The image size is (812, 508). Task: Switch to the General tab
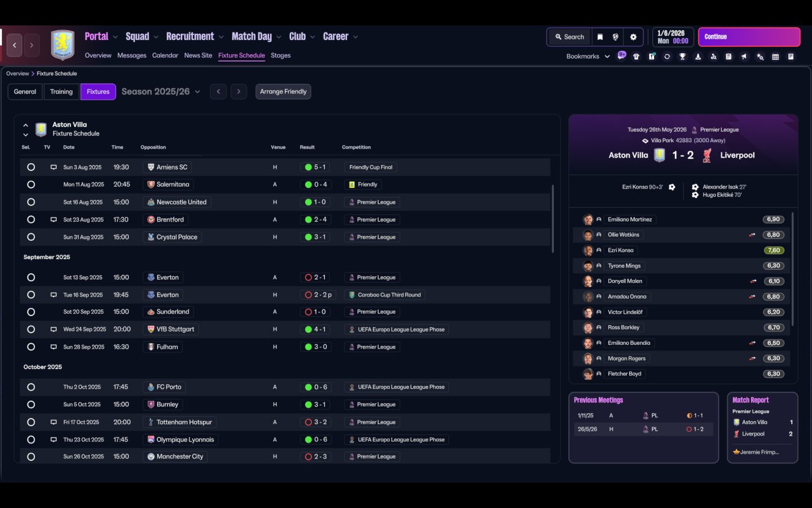(x=25, y=91)
